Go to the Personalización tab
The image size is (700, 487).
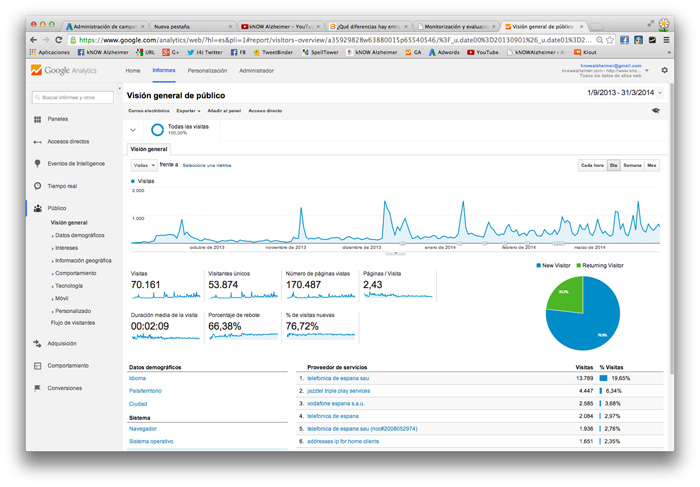pyautogui.click(x=207, y=71)
